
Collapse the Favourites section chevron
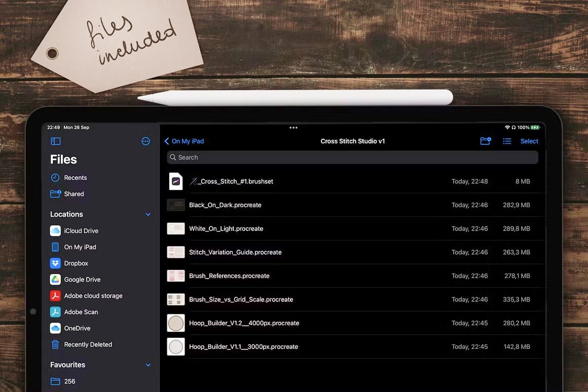(148, 365)
